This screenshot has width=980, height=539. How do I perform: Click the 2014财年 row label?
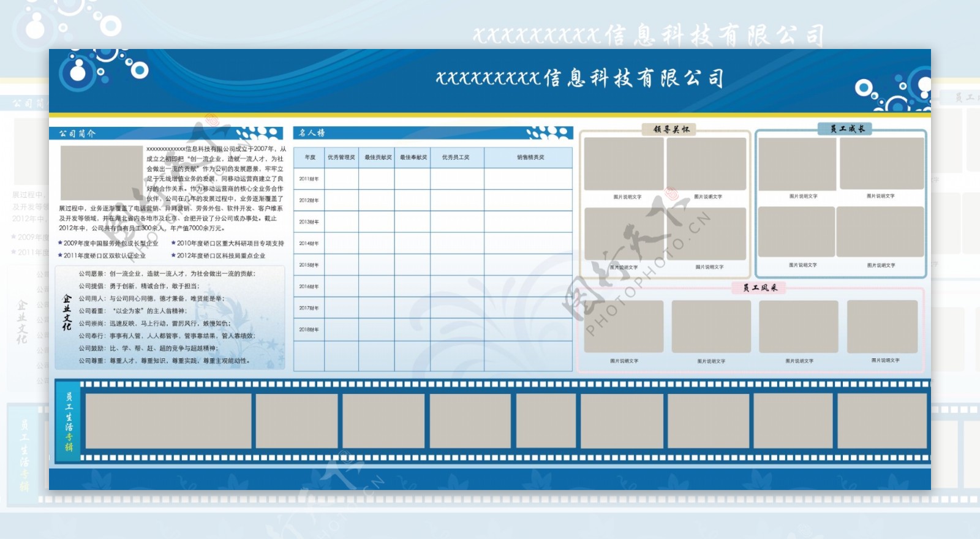click(309, 243)
